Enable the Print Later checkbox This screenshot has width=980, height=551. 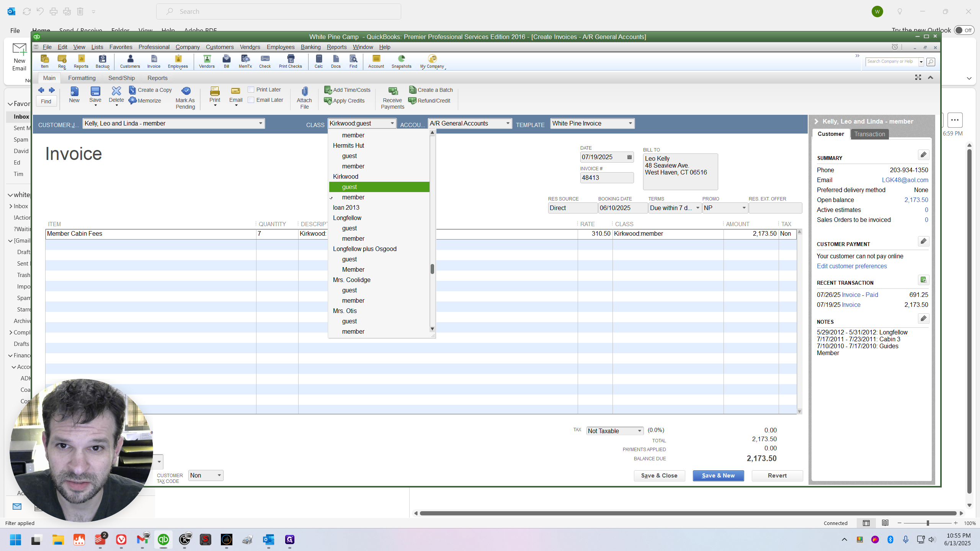tap(251, 90)
